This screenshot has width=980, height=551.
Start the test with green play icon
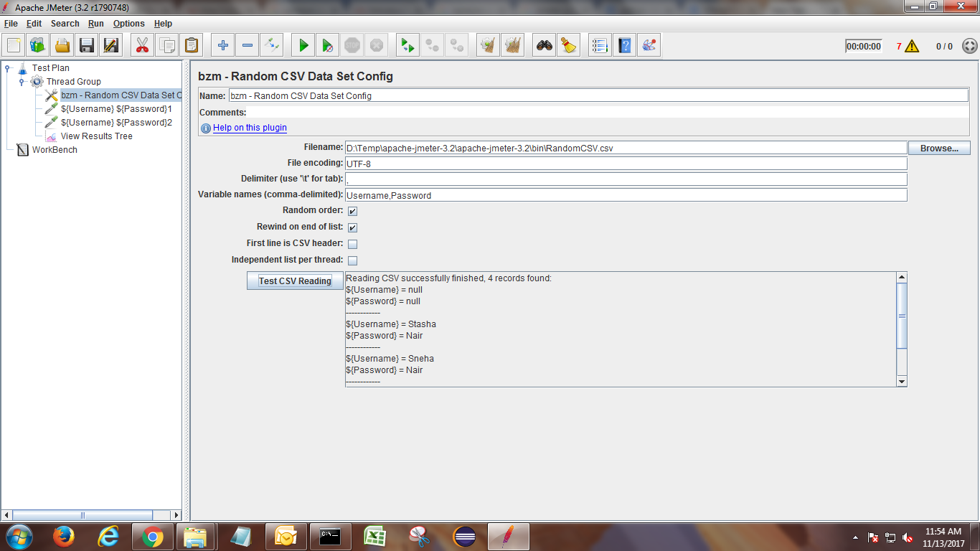303,45
